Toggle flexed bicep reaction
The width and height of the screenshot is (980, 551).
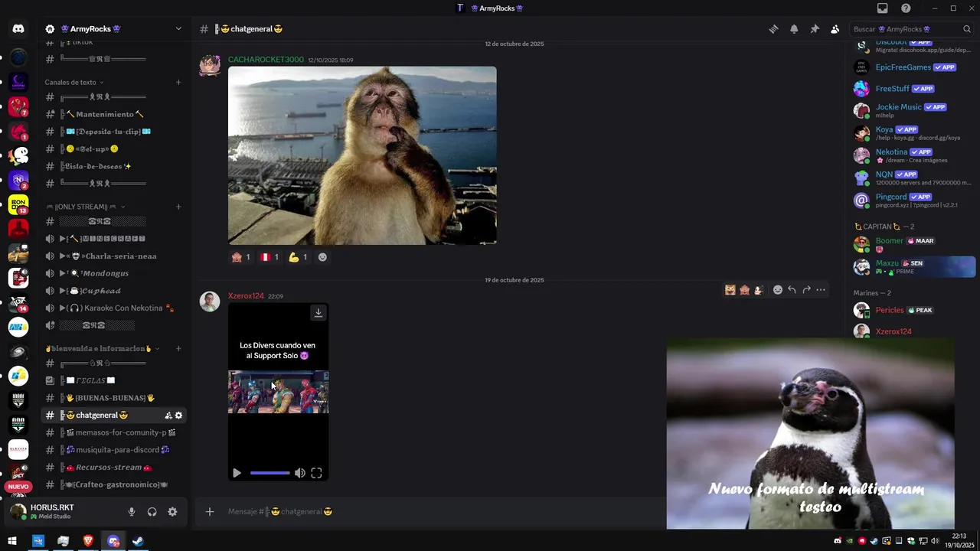(298, 257)
